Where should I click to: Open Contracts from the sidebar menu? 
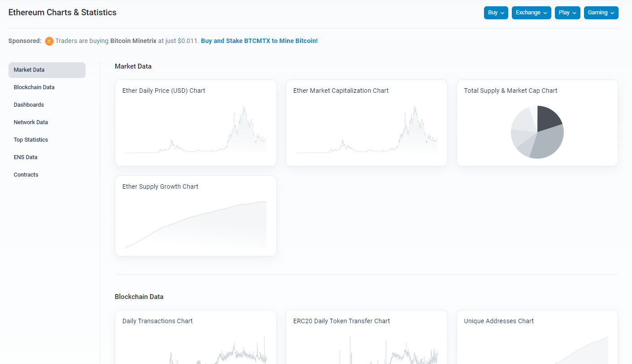click(26, 175)
